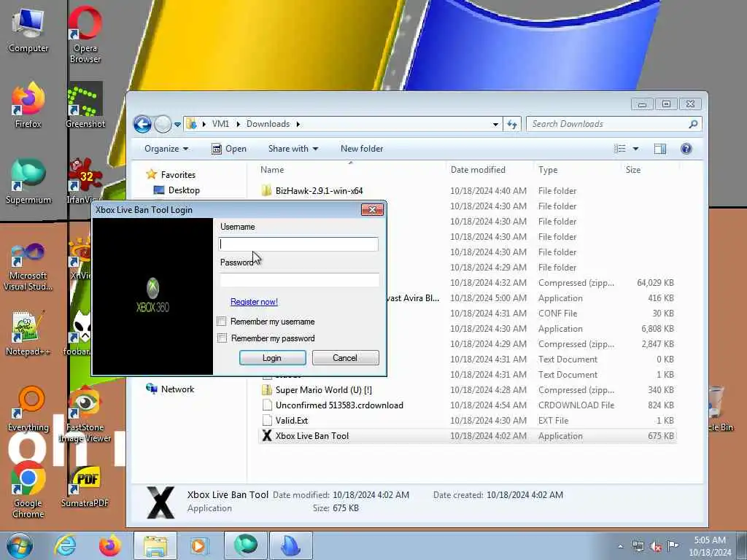Image resolution: width=747 pixels, height=560 pixels.
Task: Click Cancel in the login dialog
Action: click(x=345, y=358)
